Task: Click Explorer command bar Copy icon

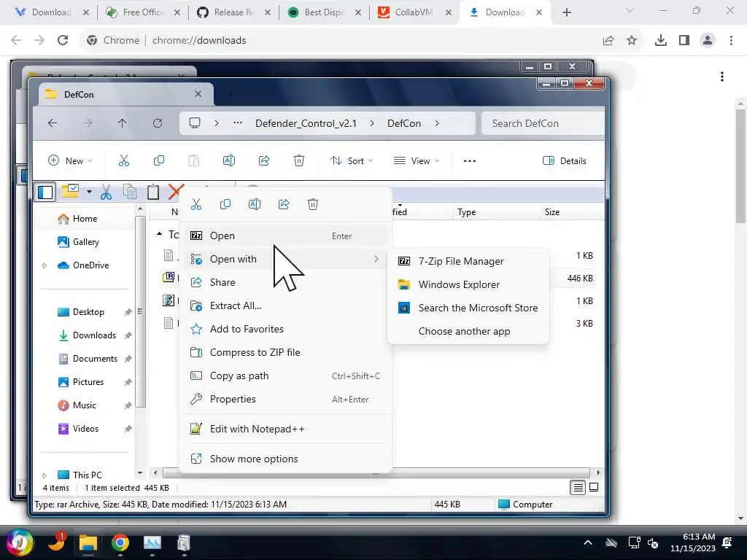Action: 158,161
